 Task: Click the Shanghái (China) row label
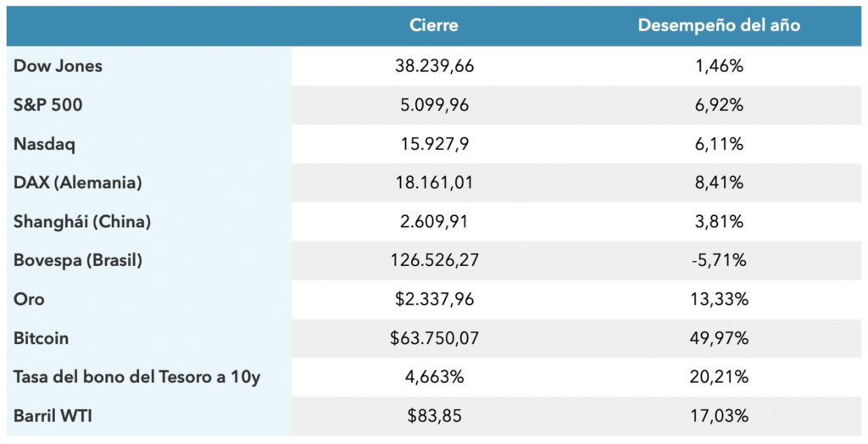(82, 222)
